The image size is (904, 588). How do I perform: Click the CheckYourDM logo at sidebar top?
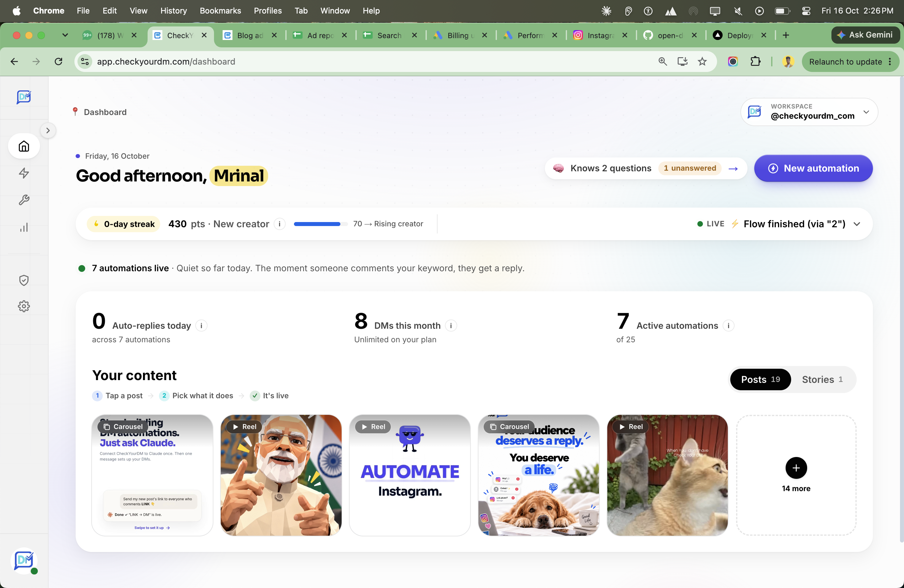tap(24, 97)
